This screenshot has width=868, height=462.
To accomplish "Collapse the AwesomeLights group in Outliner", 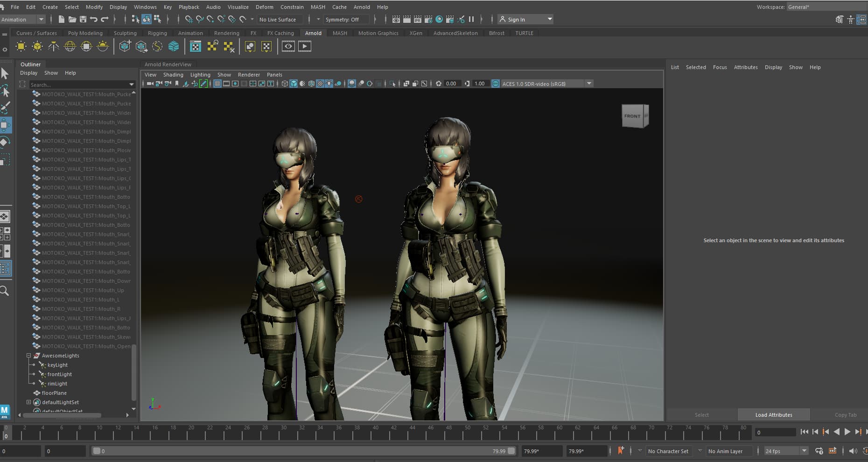I will [28, 356].
